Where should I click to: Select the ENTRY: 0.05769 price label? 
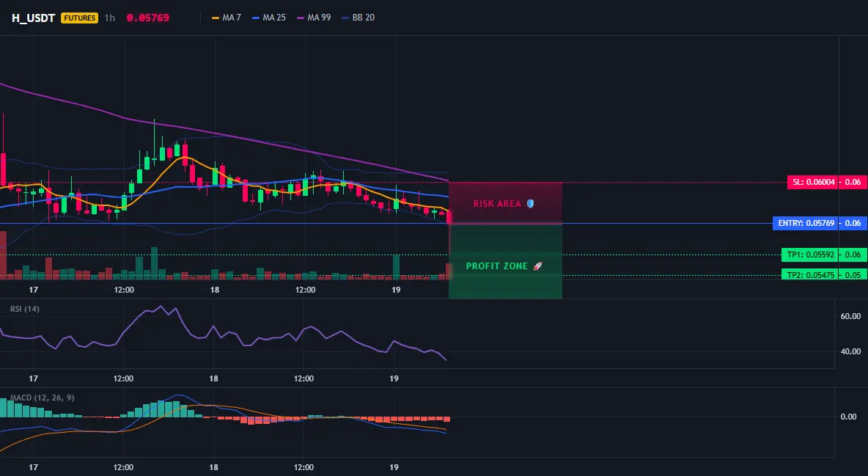[806, 223]
